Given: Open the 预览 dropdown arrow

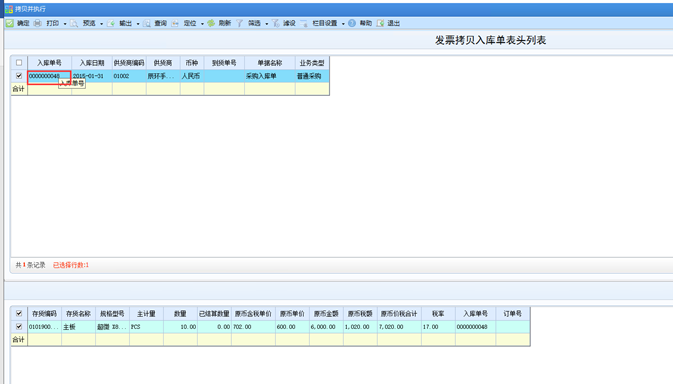Looking at the screenshot, I should click(x=101, y=24).
